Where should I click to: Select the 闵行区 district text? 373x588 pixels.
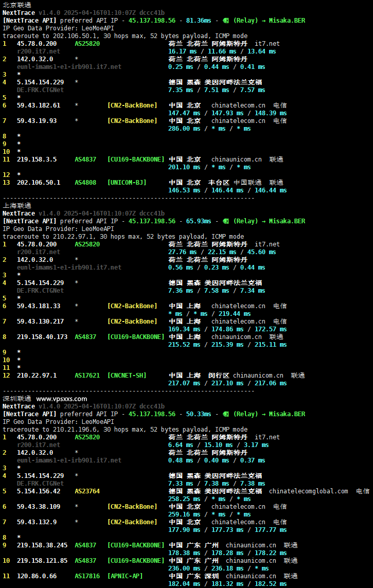(x=219, y=376)
